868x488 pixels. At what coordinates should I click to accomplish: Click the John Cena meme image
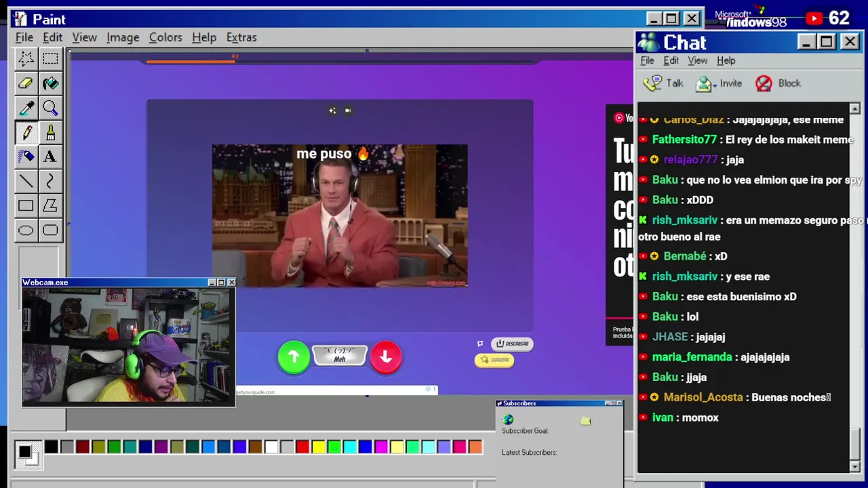tap(340, 216)
